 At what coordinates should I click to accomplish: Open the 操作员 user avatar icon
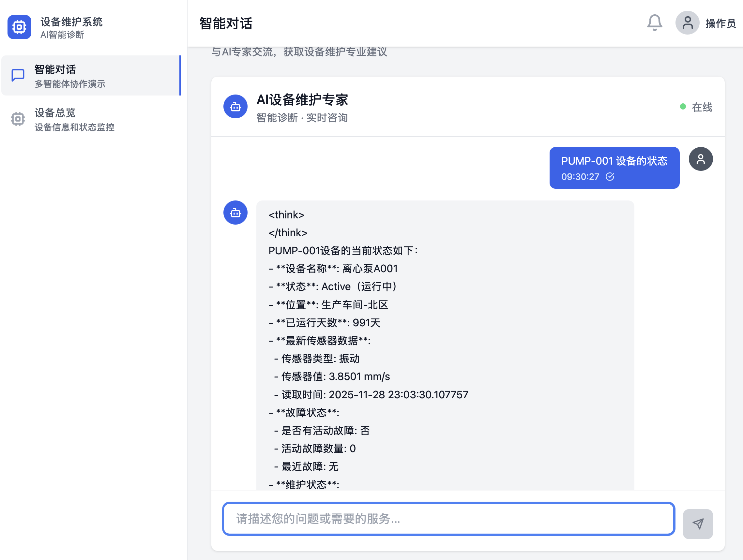point(687,22)
